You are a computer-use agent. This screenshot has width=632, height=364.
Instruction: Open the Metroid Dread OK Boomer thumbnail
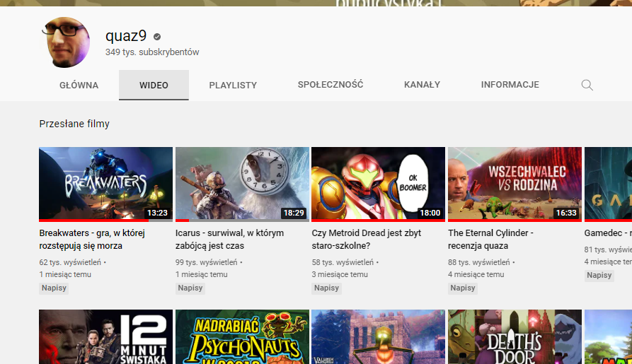point(378,184)
